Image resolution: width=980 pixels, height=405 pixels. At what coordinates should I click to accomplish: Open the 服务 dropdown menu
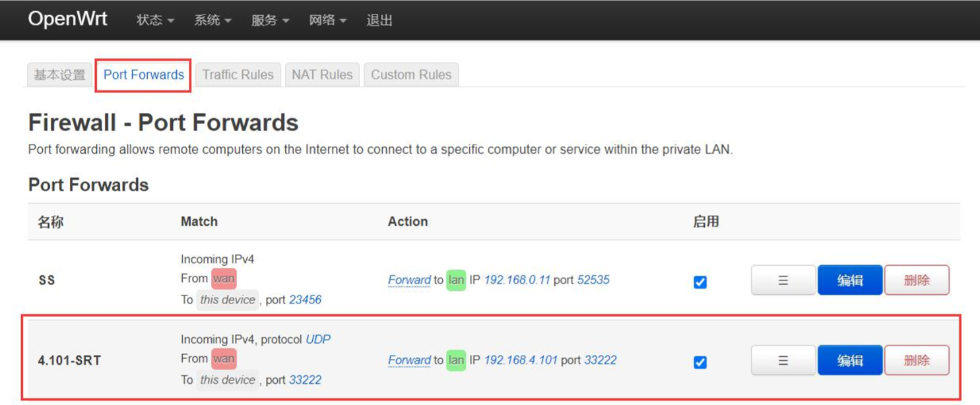[x=270, y=20]
